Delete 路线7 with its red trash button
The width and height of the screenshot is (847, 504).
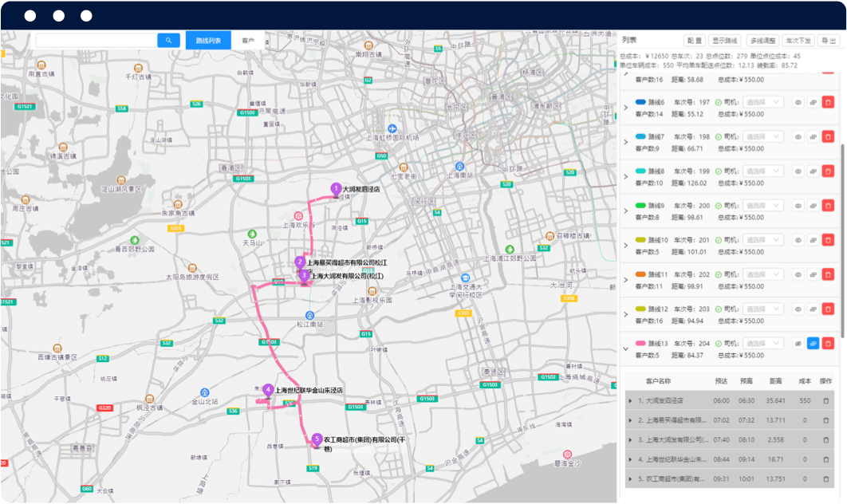(x=828, y=136)
